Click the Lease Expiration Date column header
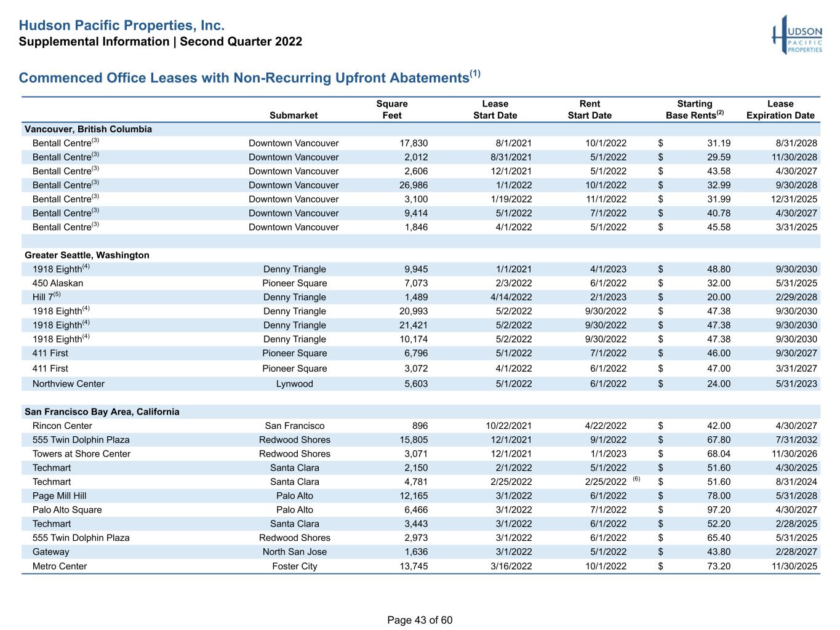Viewport: 840px width, 630px height. pos(780,110)
